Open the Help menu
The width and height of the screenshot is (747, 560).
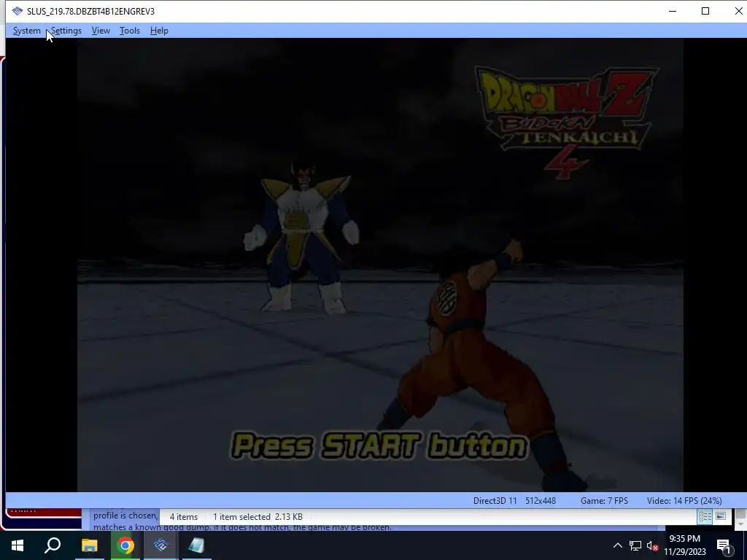pos(159,31)
